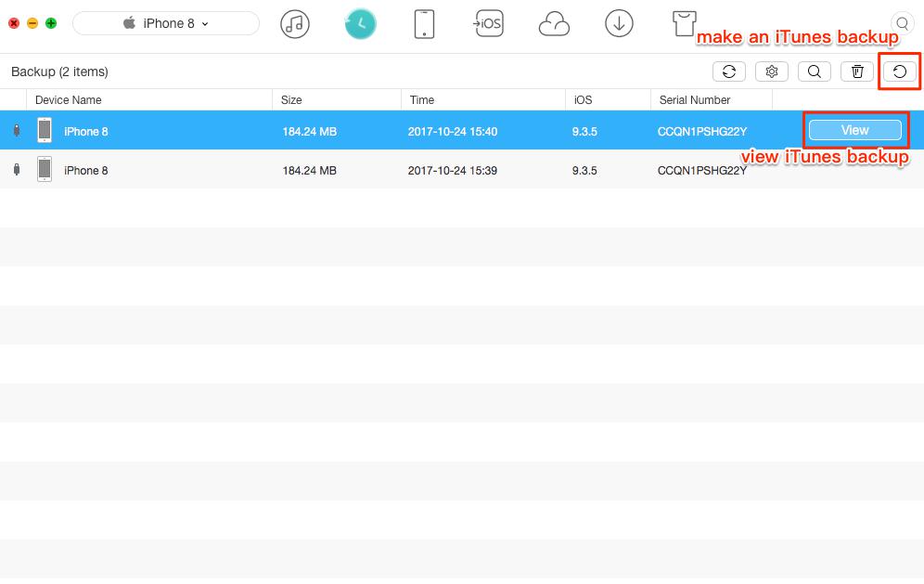This screenshot has width=924, height=584.
Task: Select the backup dated 2017-10-24 15:40
Action: pos(462,130)
